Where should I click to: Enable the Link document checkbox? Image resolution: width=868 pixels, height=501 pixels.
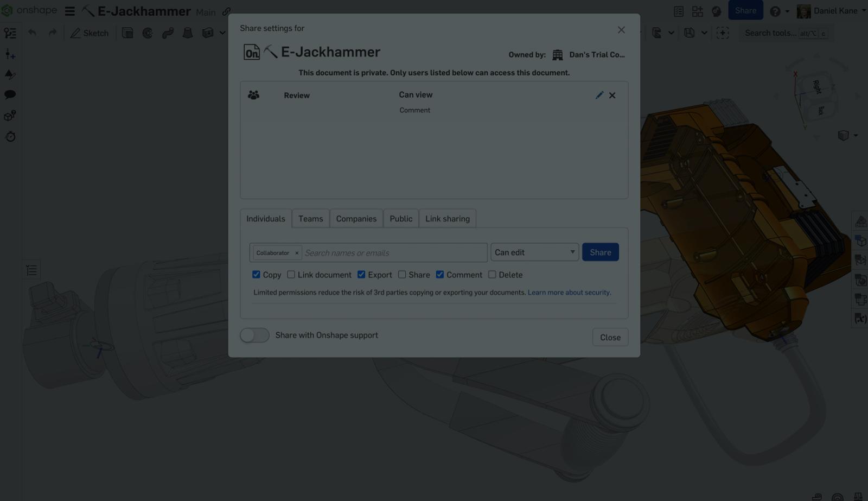coord(291,275)
